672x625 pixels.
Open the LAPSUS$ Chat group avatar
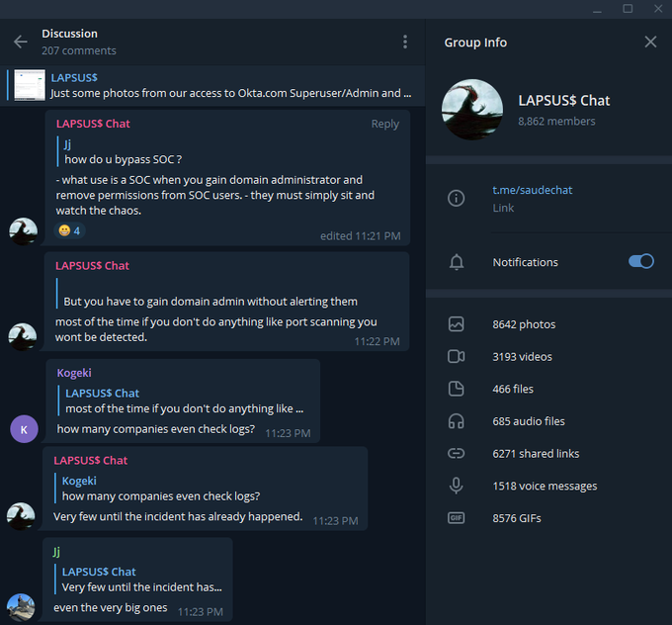tap(472, 110)
